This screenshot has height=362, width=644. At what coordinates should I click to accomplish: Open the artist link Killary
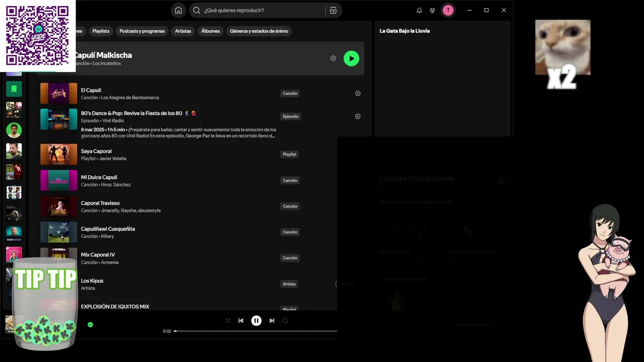(x=108, y=236)
